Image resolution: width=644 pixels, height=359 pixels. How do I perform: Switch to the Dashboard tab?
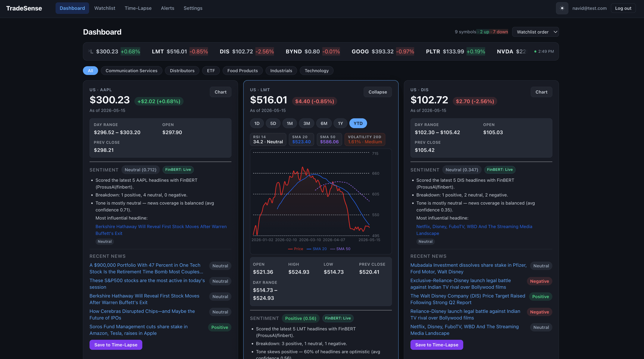pos(72,8)
